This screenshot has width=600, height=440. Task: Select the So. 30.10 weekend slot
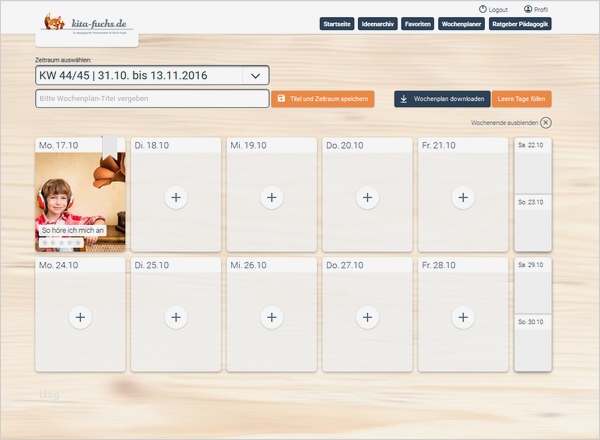click(533, 342)
